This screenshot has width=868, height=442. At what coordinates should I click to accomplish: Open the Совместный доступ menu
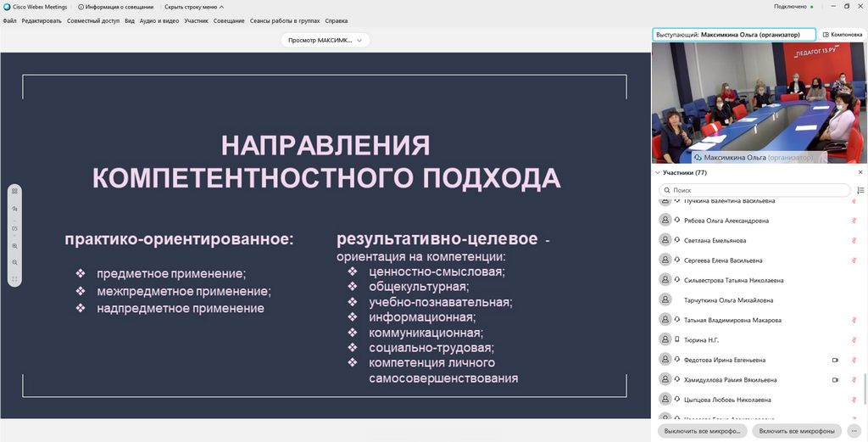point(93,20)
